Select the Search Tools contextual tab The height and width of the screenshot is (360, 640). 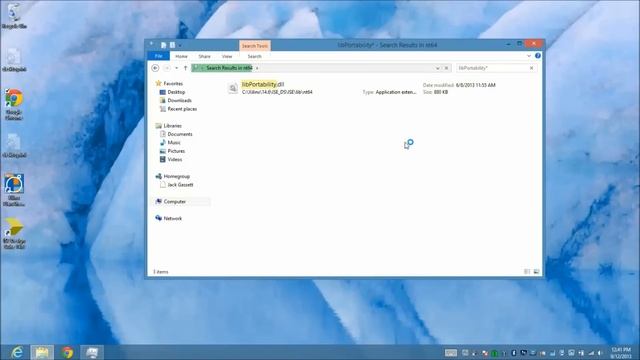[x=255, y=46]
